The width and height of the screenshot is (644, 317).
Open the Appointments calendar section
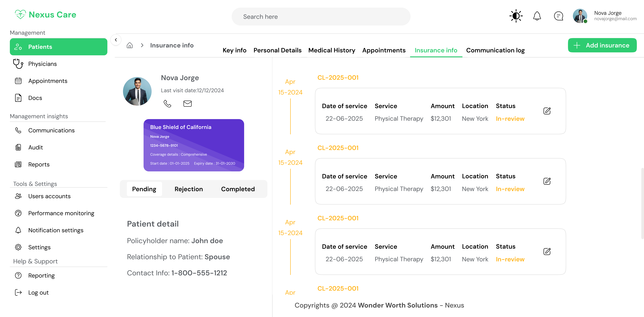point(48,81)
